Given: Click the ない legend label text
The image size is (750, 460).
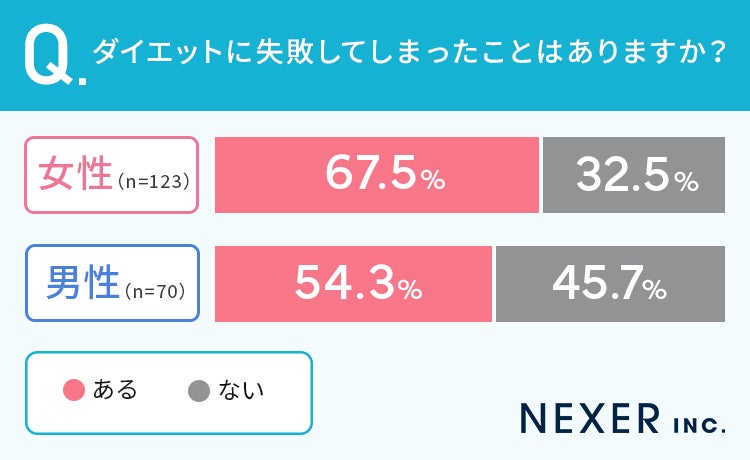Looking at the screenshot, I should [240, 390].
